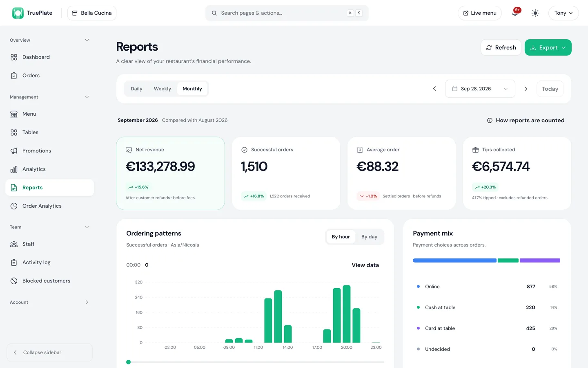Screen dimensions: 588x368
Task: Collapse the Management section
Action: tap(87, 97)
